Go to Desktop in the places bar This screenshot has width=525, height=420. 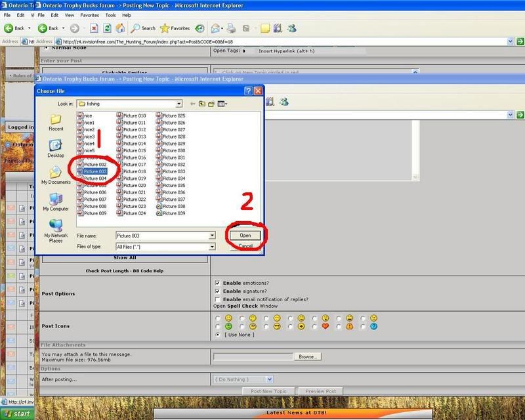(56, 149)
